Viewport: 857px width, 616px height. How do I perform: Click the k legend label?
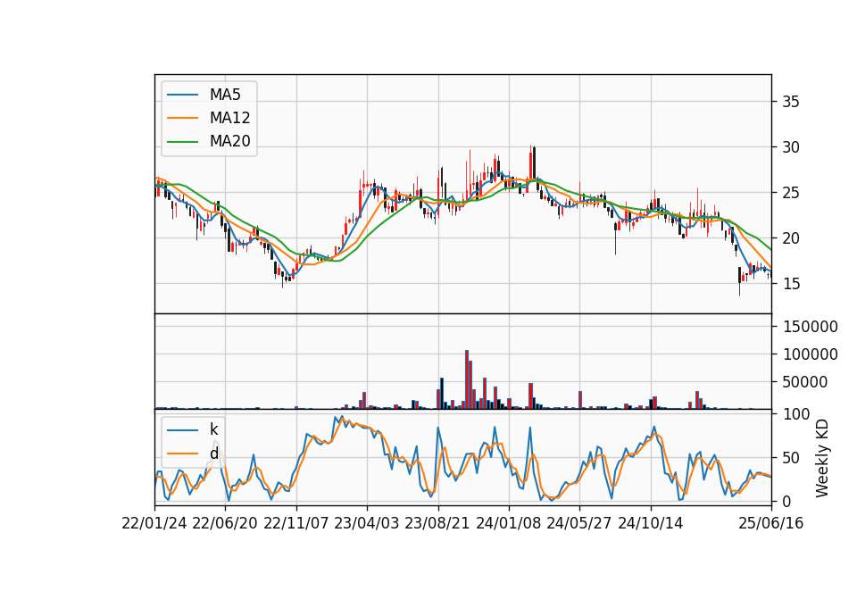(x=213, y=429)
